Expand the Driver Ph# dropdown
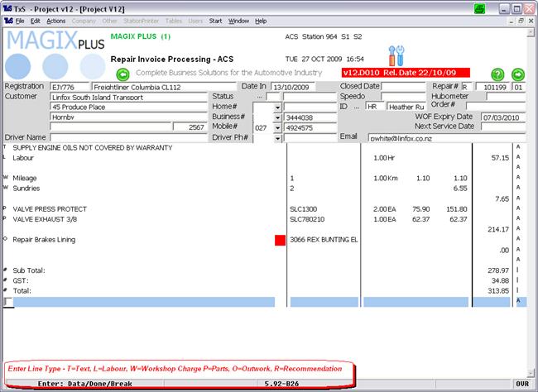 click(x=276, y=138)
